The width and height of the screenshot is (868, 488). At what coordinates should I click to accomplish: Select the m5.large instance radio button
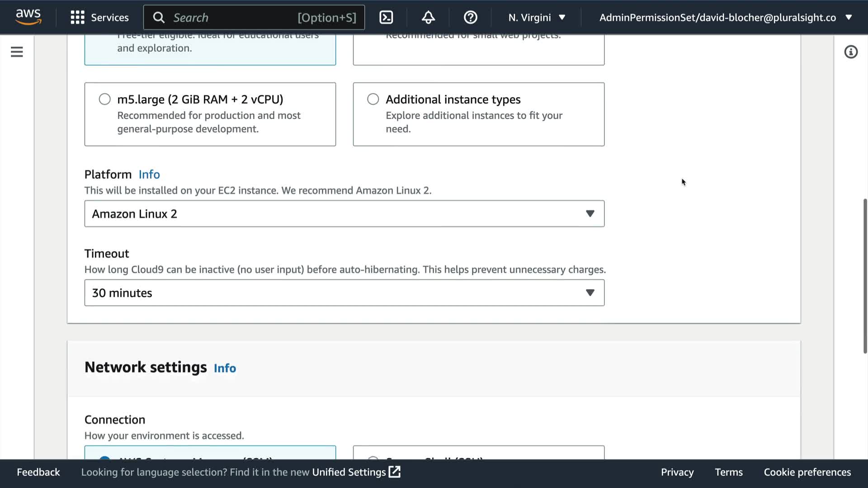coord(104,99)
